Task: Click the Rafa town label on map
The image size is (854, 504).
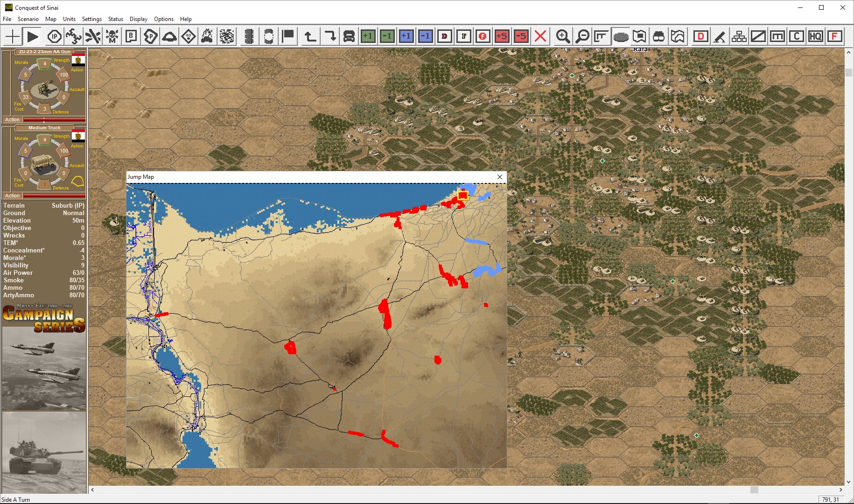Action: coord(640,49)
